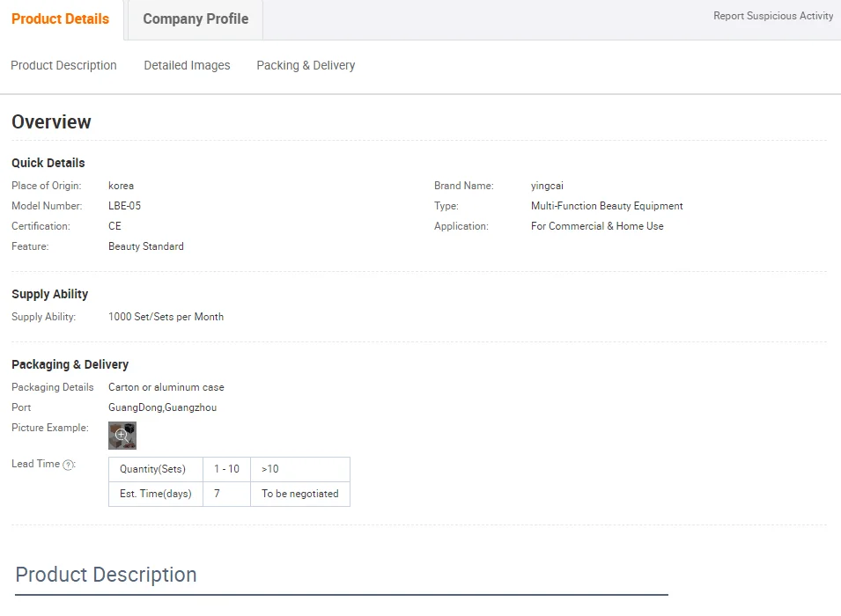
Task: Click the Est. Time(days) row label
Action: tap(156, 494)
